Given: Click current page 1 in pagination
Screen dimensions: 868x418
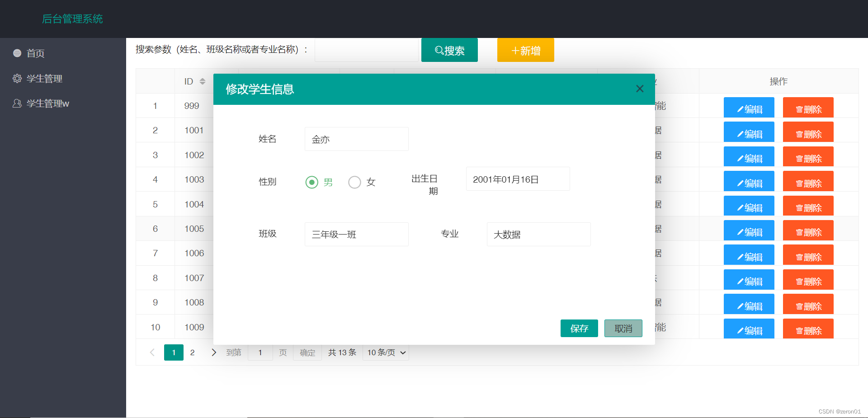Looking at the screenshot, I should tap(174, 352).
